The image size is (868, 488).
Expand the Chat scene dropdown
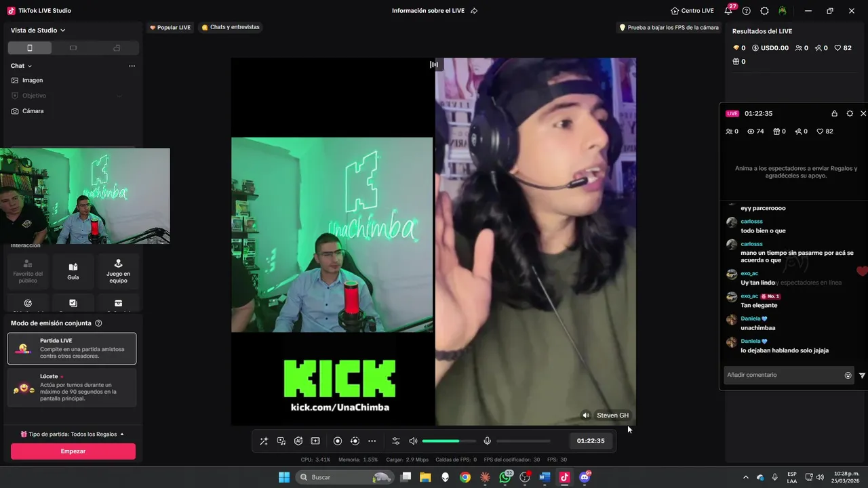pyautogui.click(x=22, y=66)
